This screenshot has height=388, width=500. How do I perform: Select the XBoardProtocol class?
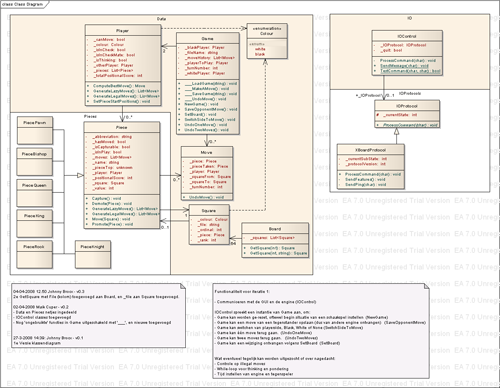click(370, 166)
